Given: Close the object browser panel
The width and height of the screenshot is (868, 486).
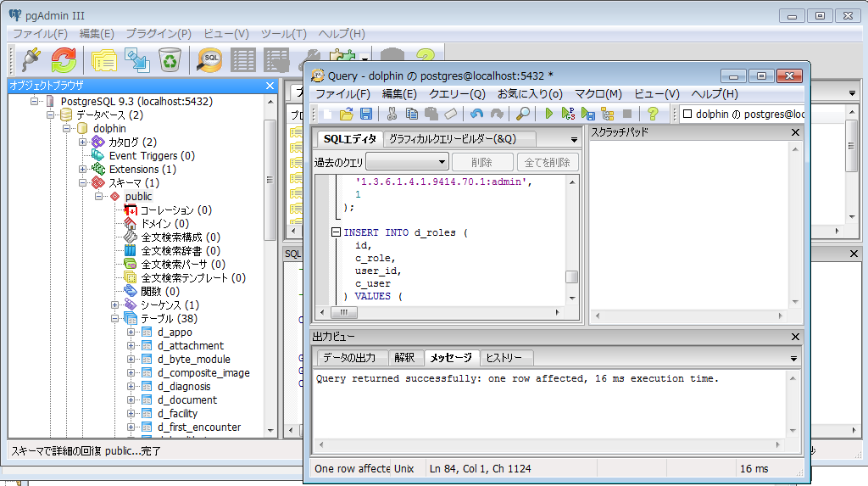Looking at the screenshot, I should 270,86.
